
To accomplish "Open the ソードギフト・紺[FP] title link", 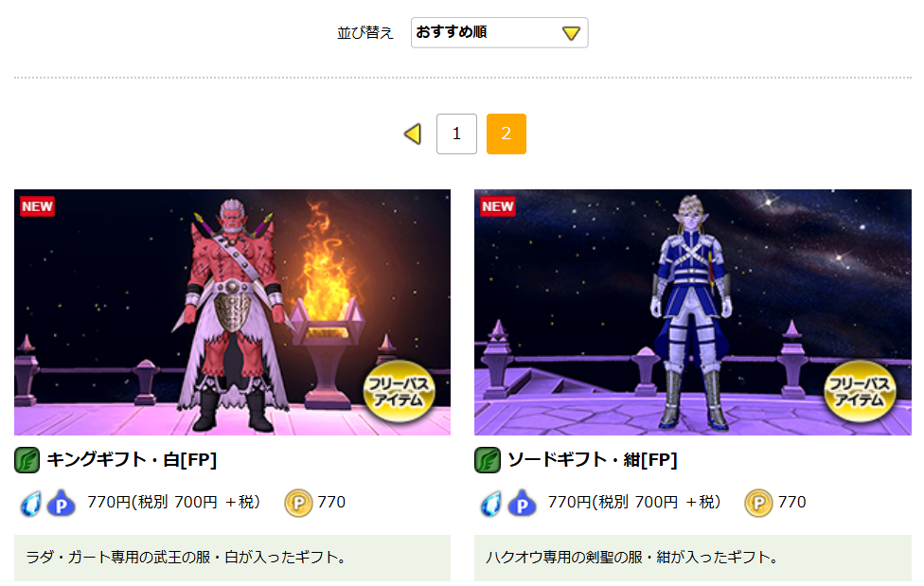I will [593, 460].
